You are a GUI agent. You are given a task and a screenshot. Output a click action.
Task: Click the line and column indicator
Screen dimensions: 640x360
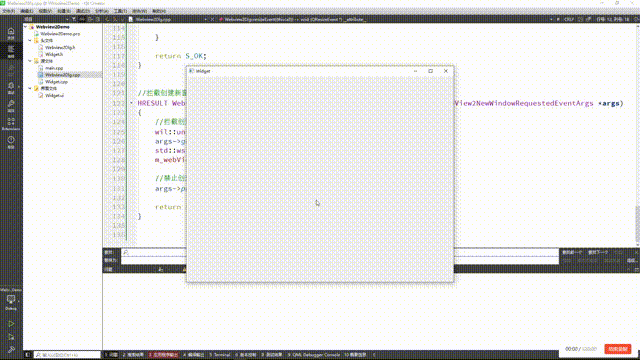[614, 19]
